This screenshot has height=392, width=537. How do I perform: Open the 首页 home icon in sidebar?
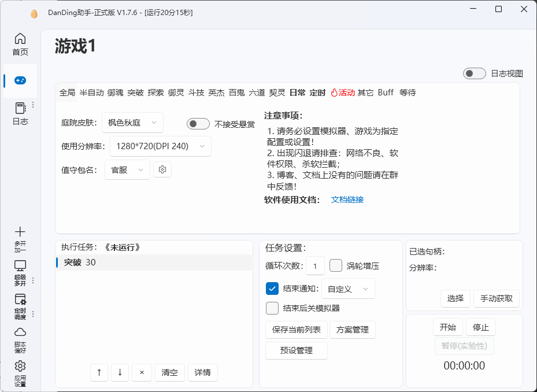20,39
